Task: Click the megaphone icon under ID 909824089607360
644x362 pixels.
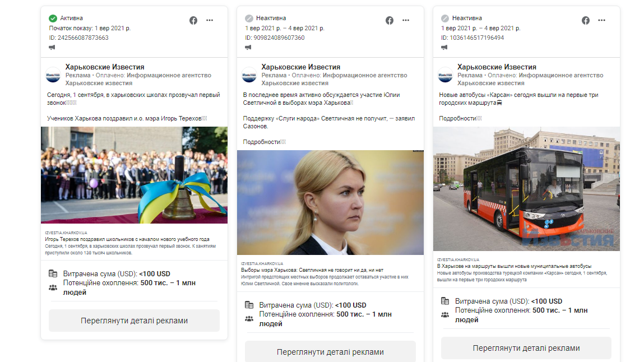Action: click(x=248, y=48)
